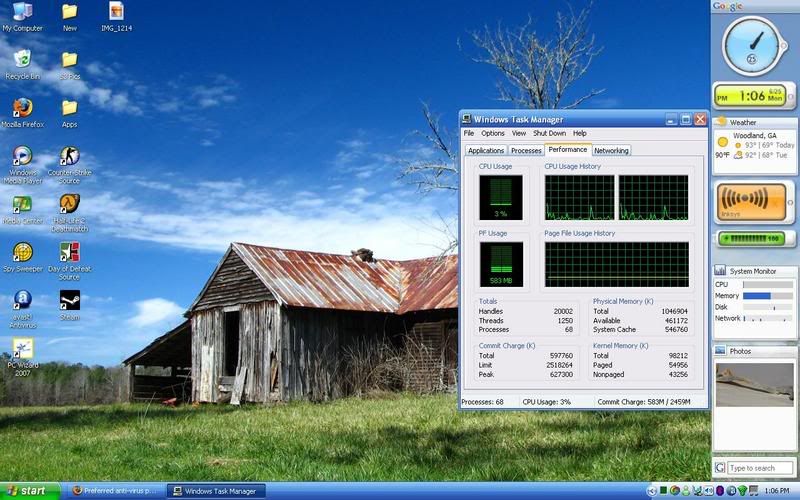800x500 pixels.
Task: Click the Start button
Action: point(32,491)
